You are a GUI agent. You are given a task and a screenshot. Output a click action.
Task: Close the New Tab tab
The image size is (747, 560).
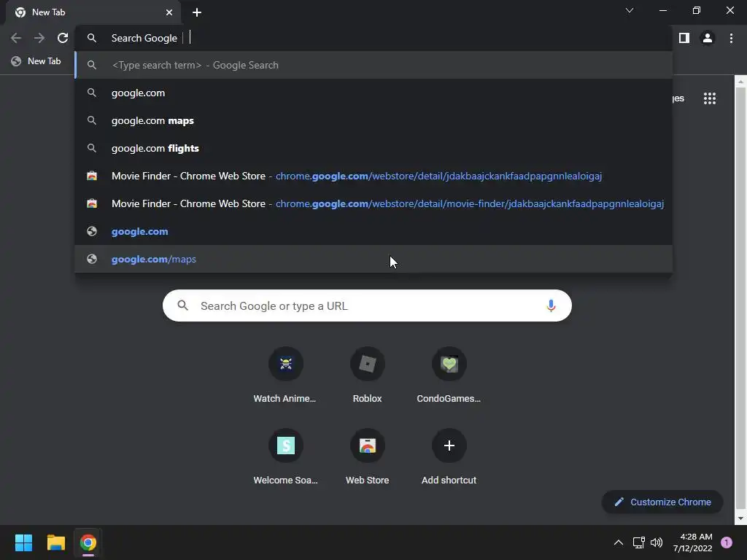[x=169, y=12]
